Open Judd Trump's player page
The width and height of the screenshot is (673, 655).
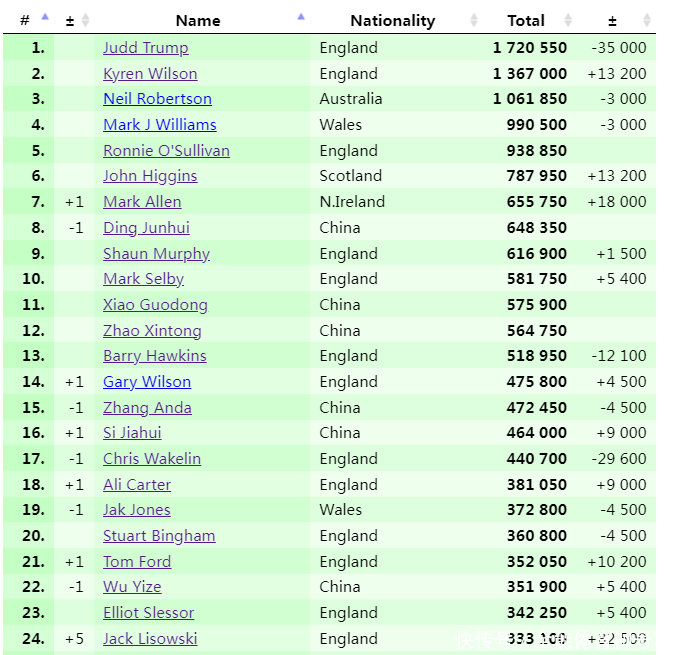(145, 48)
